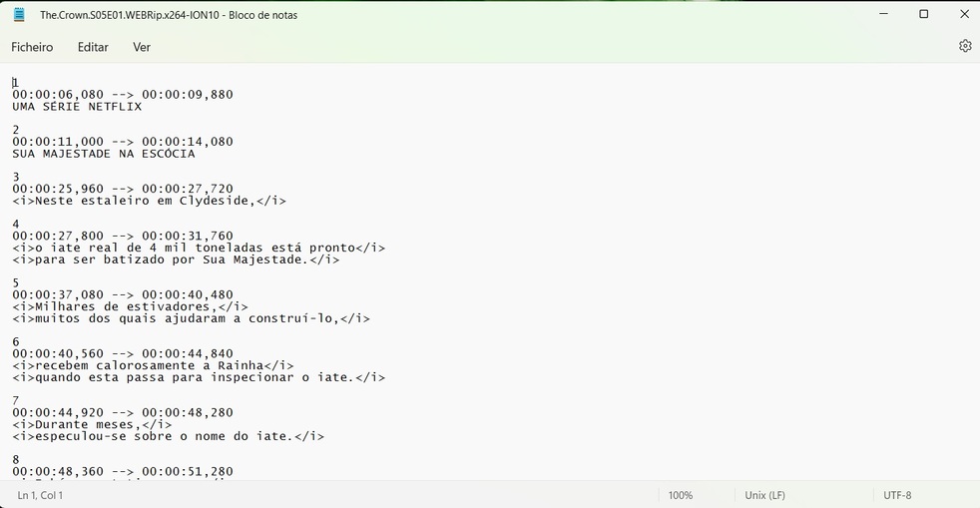Click the line especulou-se sobre o nome do iate
Viewport: 980px width, 508px height.
[x=168, y=436]
